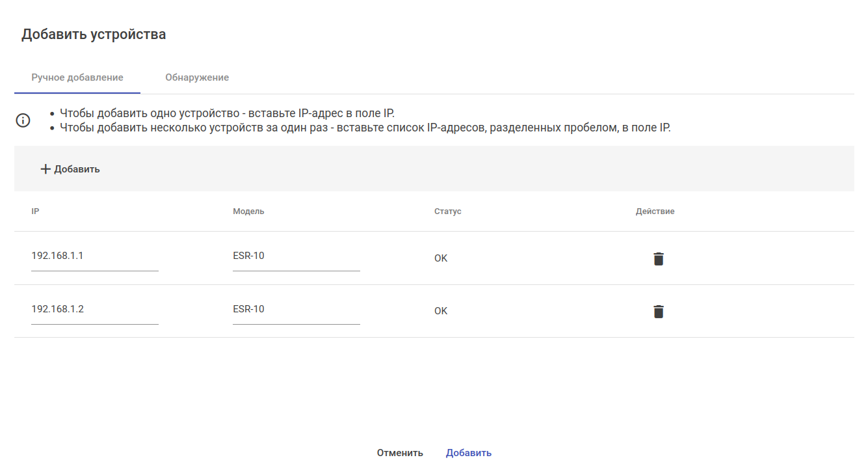Click the hint about adding several devices
This screenshot has width=868, height=475.
pyautogui.click(x=365, y=128)
